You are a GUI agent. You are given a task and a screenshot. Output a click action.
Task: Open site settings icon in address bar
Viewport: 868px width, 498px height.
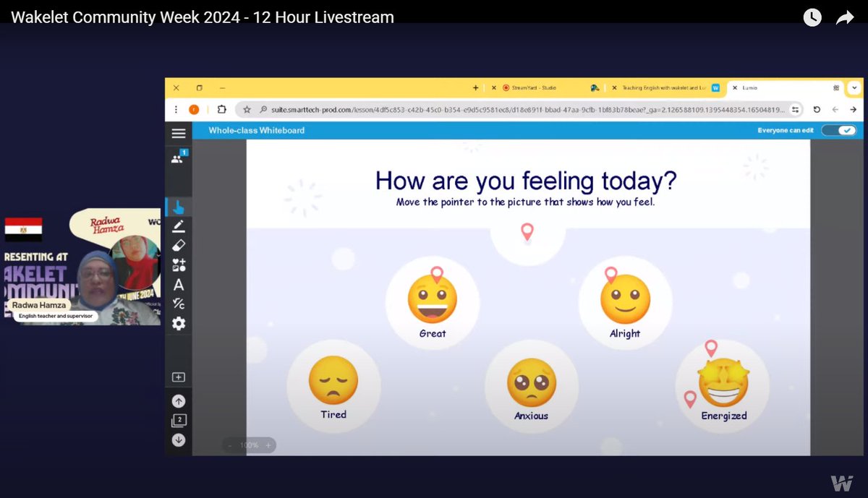[796, 110]
